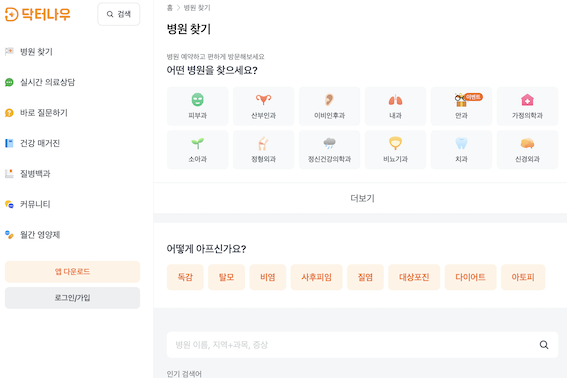Image resolution: width=567 pixels, height=378 pixels.
Task: Select the 이비인후과 ear icon
Action: 329,99
